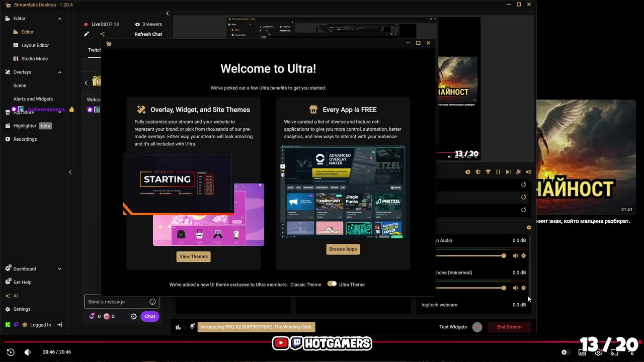
Task: Click the app store preview image
Action: tap(343, 192)
